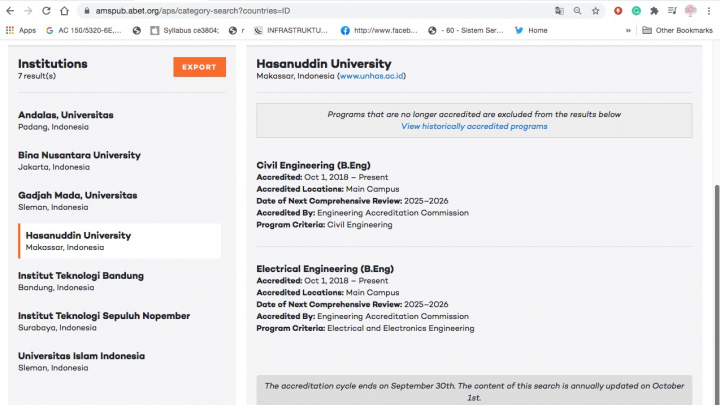Image resolution: width=720 pixels, height=405 pixels.
Task: Reload the current page
Action: tap(46, 10)
